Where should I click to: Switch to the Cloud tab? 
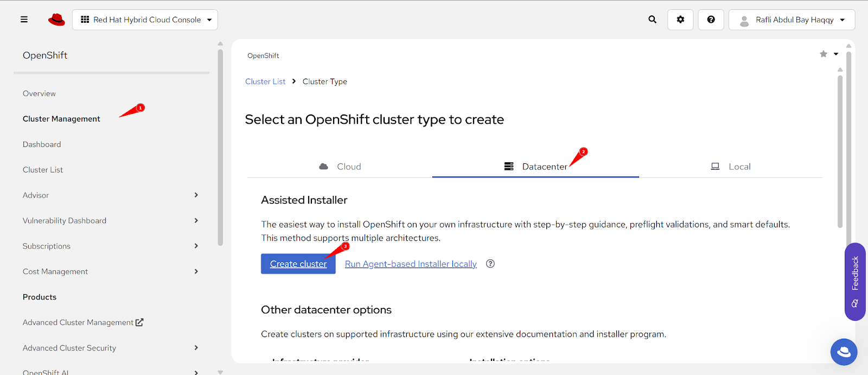tap(340, 167)
